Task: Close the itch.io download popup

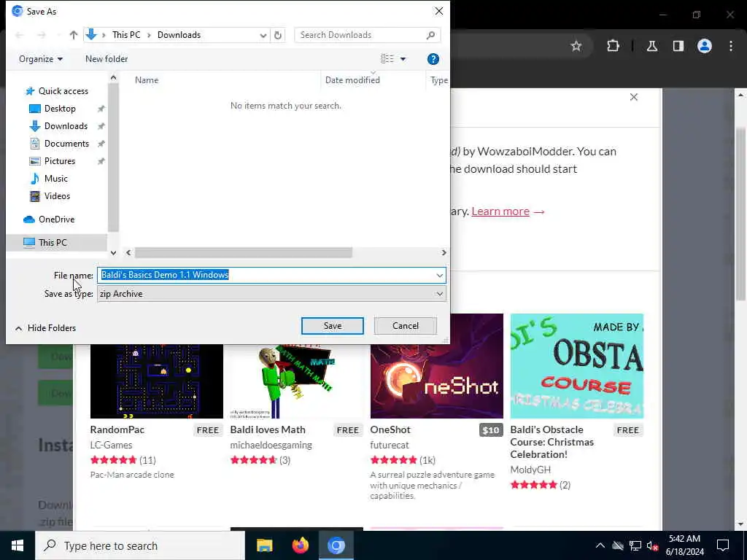Action: click(x=634, y=97)
